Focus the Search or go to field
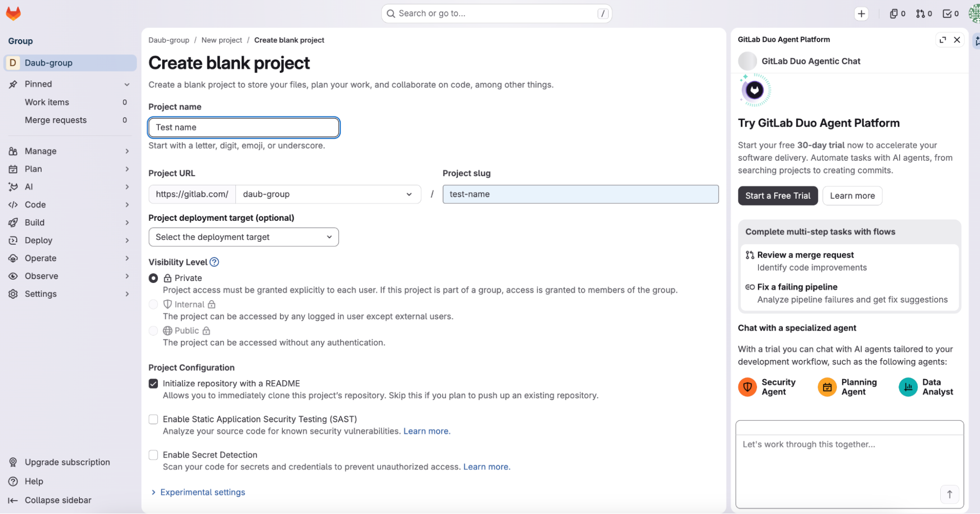 point(496,14)
